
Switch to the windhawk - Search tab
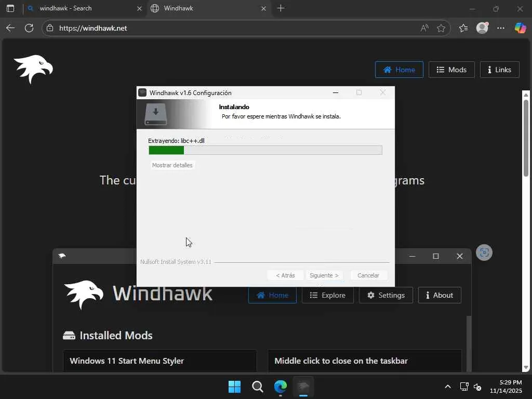coord(85,8)
